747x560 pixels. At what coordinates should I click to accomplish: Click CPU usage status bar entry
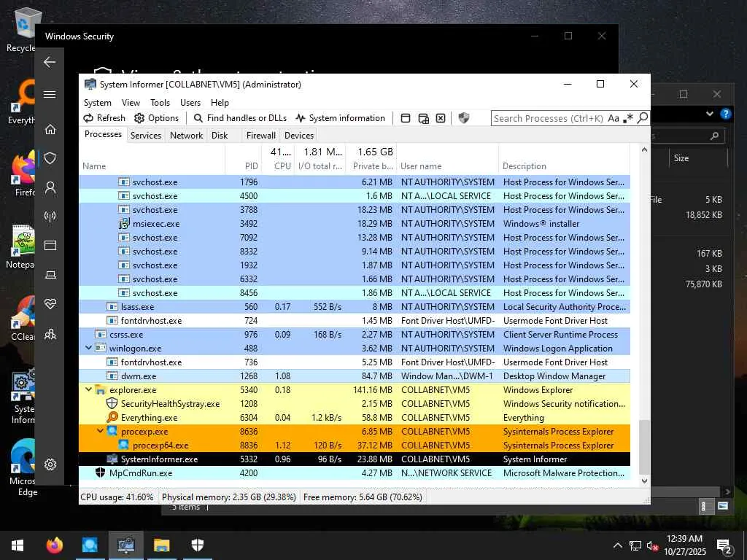pos(117,497)
